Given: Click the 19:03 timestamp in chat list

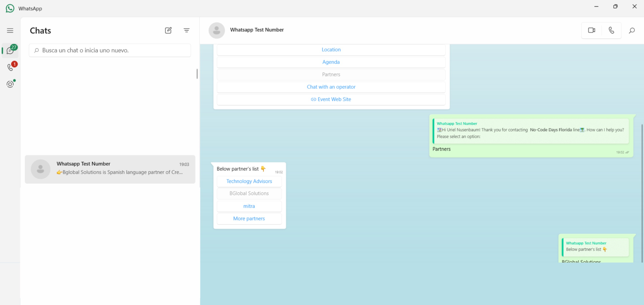Looking at the screenshot, I should click(184, 164).
